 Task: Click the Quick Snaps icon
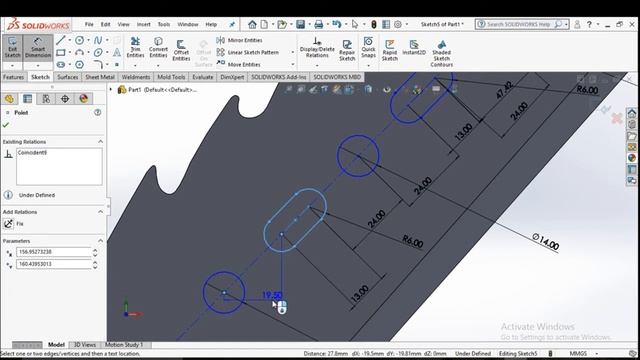(368, 47)
